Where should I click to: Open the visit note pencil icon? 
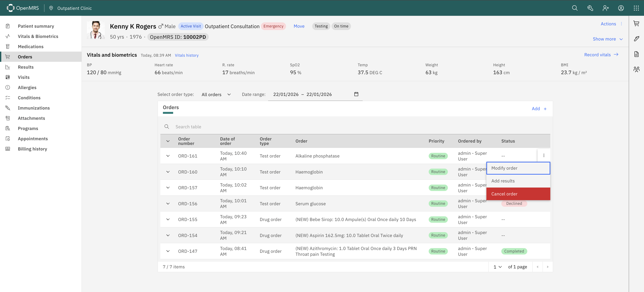coord(636,39)
